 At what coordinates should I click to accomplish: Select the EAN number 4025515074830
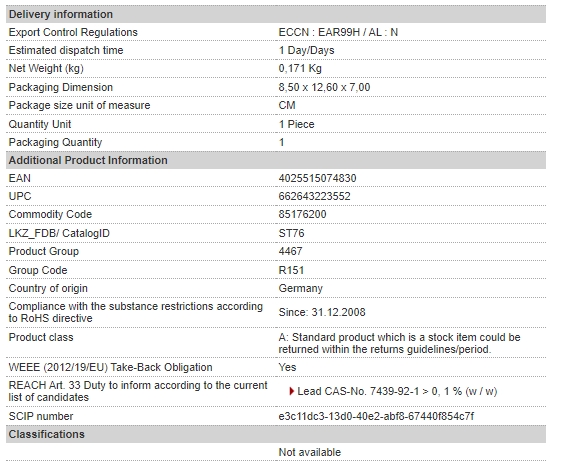(317, 178)
